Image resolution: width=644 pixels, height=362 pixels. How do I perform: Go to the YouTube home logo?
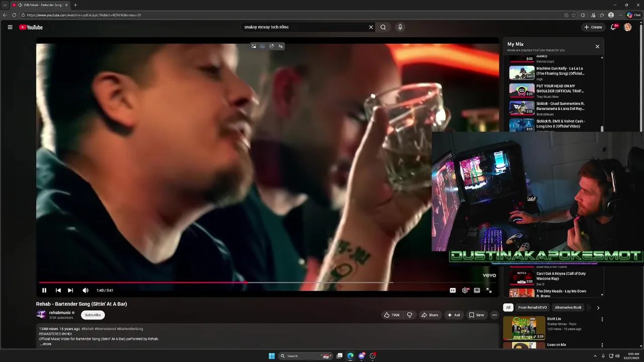click(31, 27)
